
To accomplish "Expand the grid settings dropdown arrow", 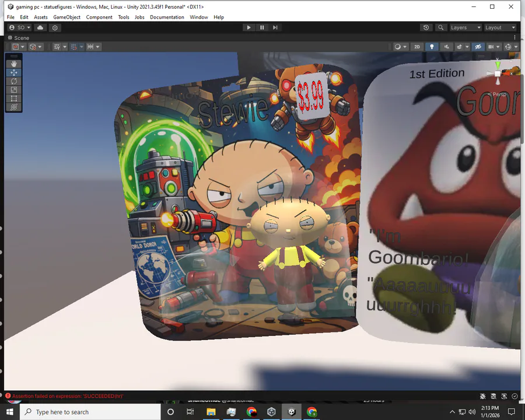I will (65, 47).
